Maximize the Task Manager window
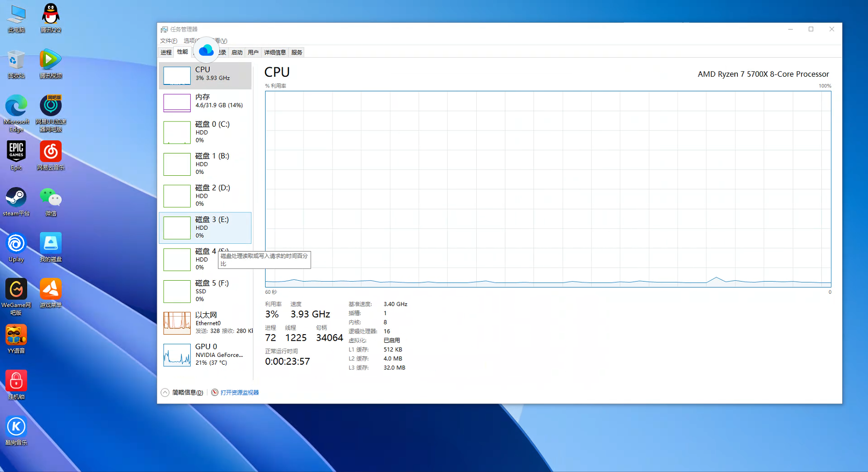This screenshot has width=868, height=472. 811,29
